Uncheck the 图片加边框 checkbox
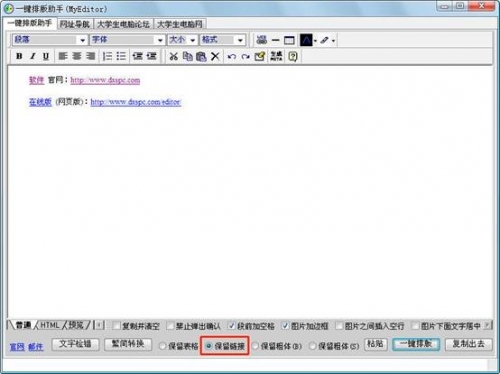 coord(285,325)
